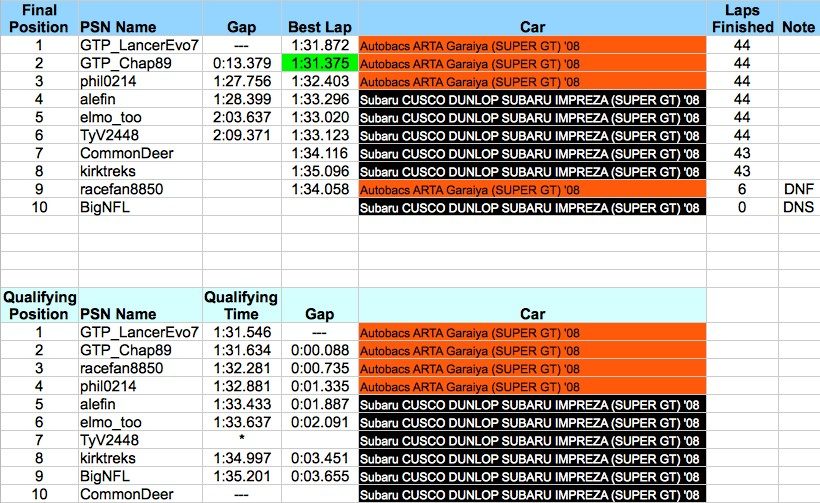This screenshot has width=820, height=503.
Task: Select BigNFL in the final results table
Action: [x=140, y=207]
